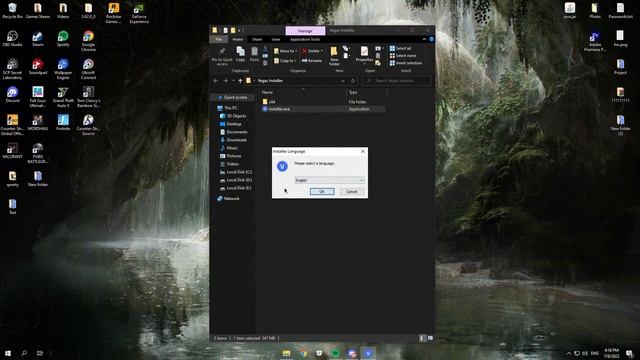640x360 pixels.
Task: Select the Recycle Bin desktop icon
Action: click(x=13, y=11)
